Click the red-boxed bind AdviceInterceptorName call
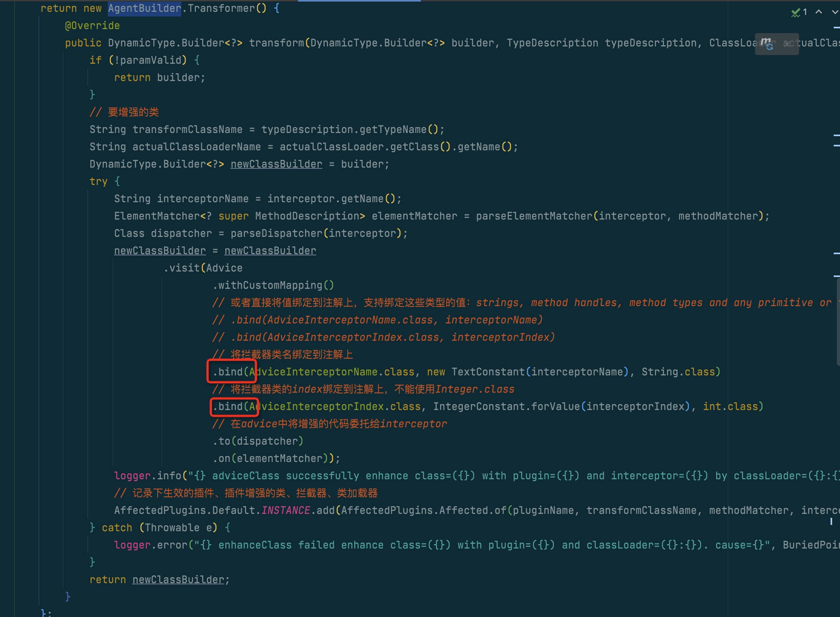Screen dimensions: 840x617 231,371
